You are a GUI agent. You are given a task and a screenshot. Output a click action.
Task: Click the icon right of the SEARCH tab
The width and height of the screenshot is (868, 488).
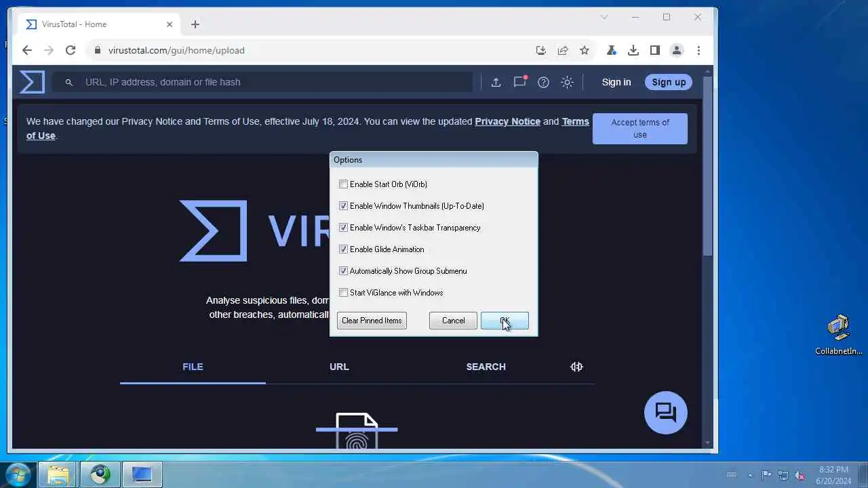pyautogui.click(x=576, y=367)
